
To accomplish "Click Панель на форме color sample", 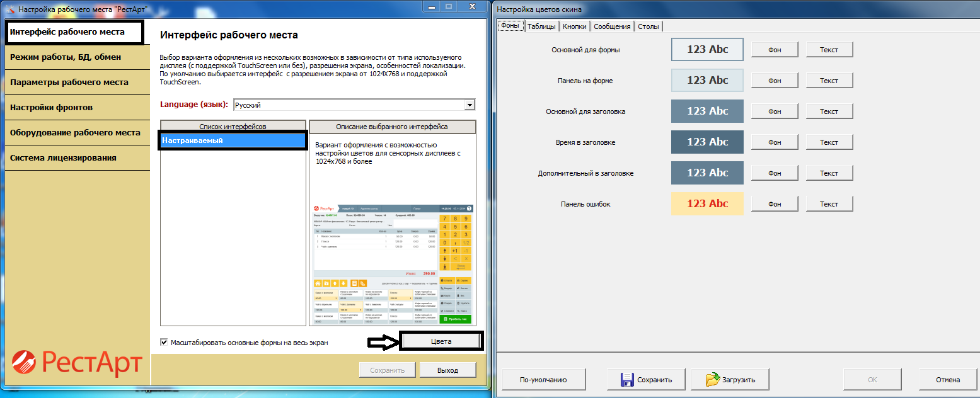I will coord(707,80).
